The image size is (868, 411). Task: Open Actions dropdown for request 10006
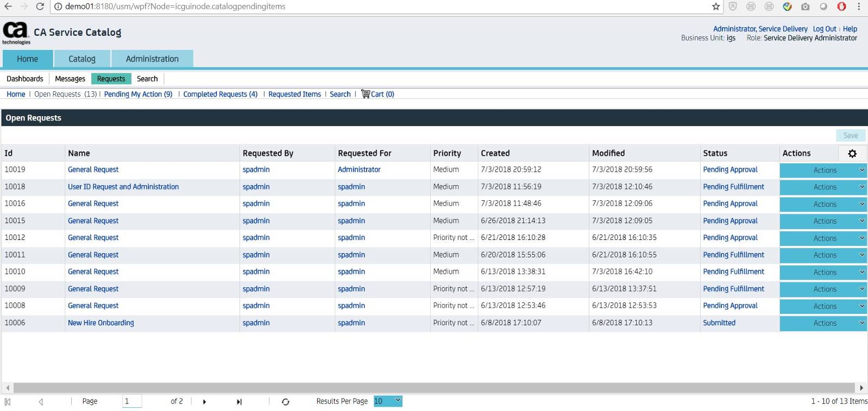823,323
